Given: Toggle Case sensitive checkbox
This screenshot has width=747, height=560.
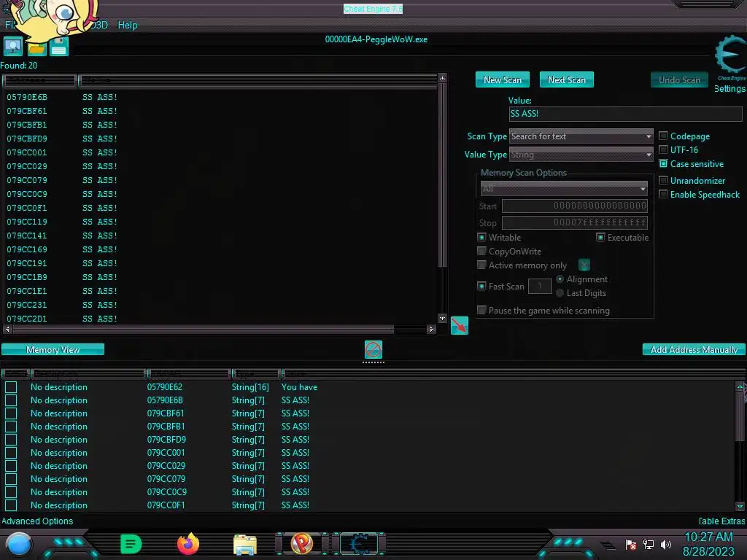Looking at the screenshot, I should point(663,164).
